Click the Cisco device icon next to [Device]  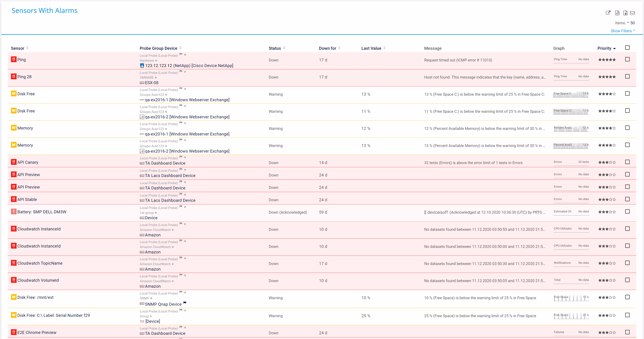coord(142,321)
